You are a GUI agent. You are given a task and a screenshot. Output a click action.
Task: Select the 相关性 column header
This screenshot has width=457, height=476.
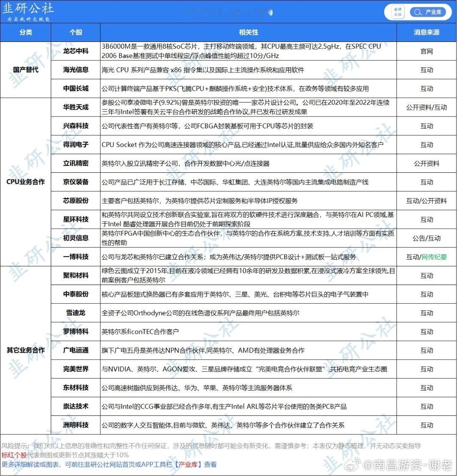tap(248, 32)
